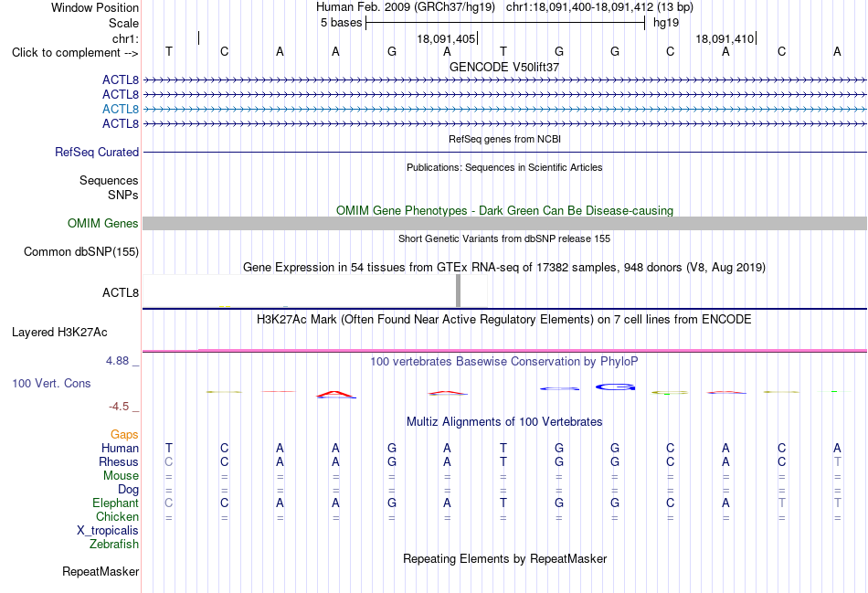This screenshot has height=593, width=868.
Task: Open the Layered H3K27Ac track label
Action: (59, 333)
